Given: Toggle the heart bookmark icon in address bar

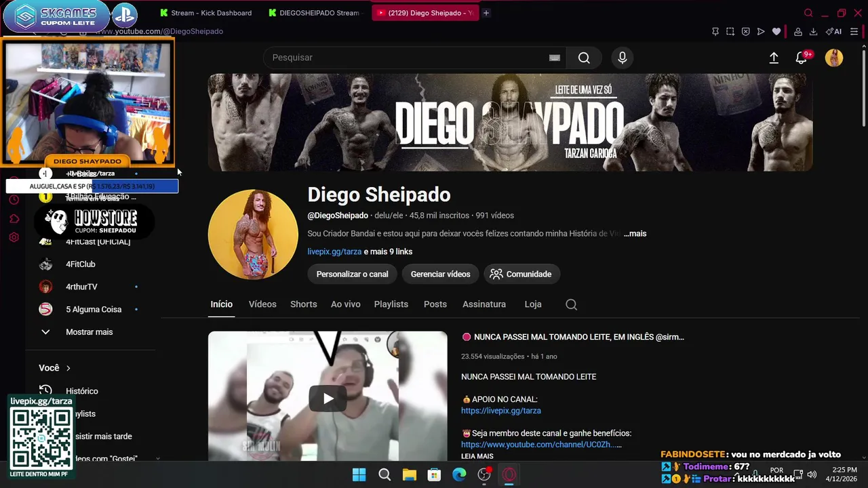Looking at the screenshot, I should pyautogui.click(x=776, y=31).
